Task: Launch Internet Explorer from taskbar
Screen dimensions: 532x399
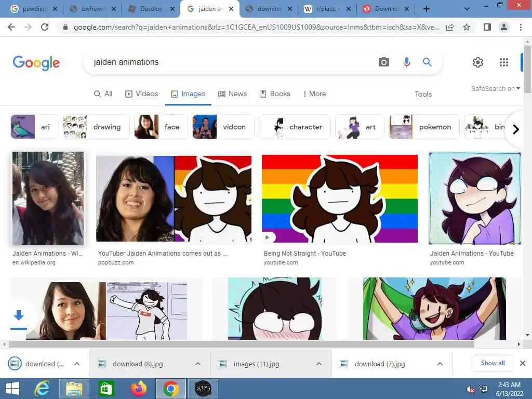Action: coord(42,389)
